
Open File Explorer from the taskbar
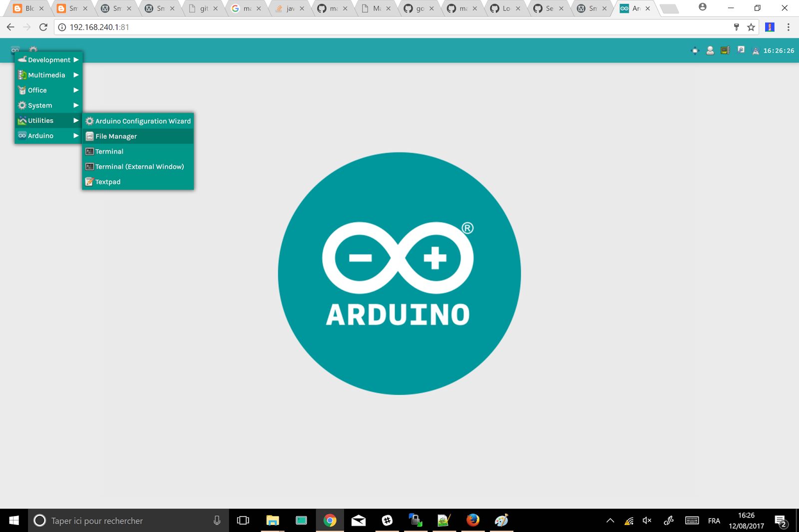(x=272, y=521)
